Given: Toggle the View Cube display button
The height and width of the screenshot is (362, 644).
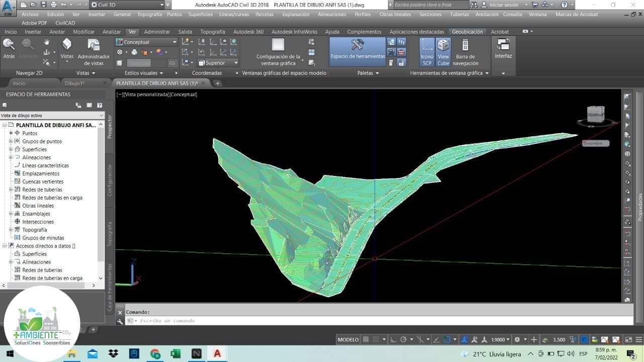Looking at the screenshot, I should pyautogui.click(x=443, y=51).
